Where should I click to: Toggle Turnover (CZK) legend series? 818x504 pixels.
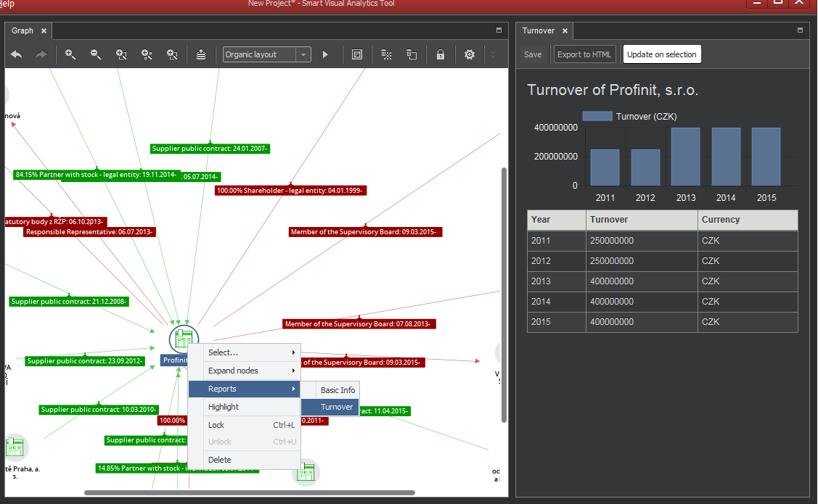coord(629,116)
